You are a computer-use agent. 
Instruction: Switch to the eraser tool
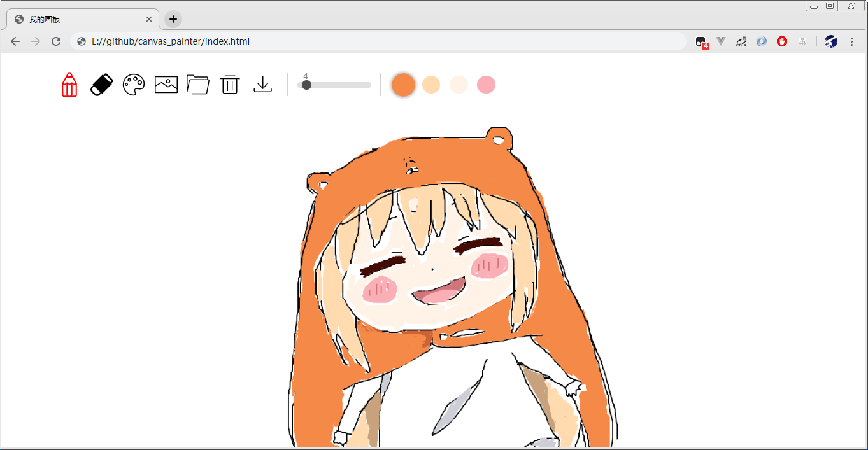coord(102,84)
